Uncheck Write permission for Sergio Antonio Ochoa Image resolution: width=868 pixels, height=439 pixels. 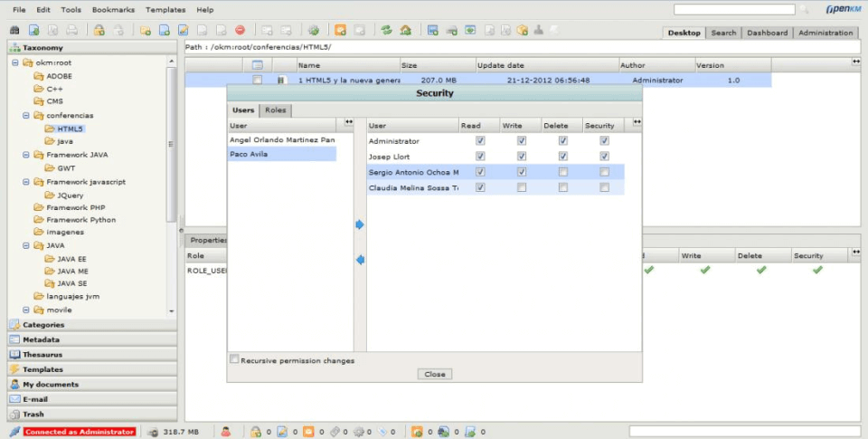[x=522, y=172]
